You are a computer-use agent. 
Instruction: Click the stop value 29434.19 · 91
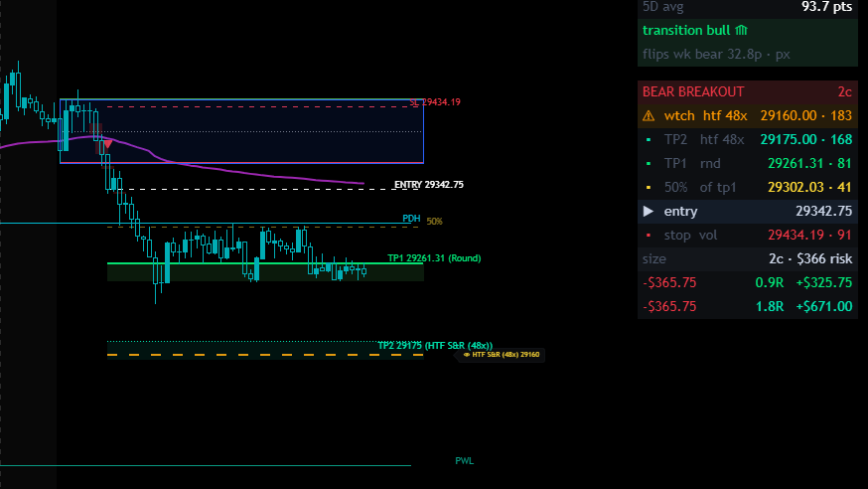point(809,235)
